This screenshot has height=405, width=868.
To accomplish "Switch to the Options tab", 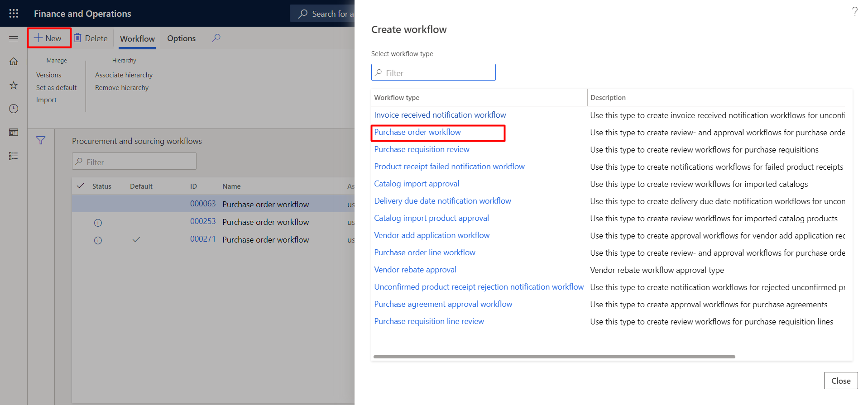I will click(x=182, y=38).
